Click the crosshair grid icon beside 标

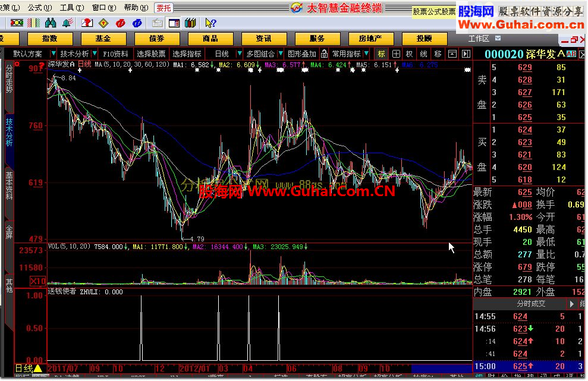396,53
